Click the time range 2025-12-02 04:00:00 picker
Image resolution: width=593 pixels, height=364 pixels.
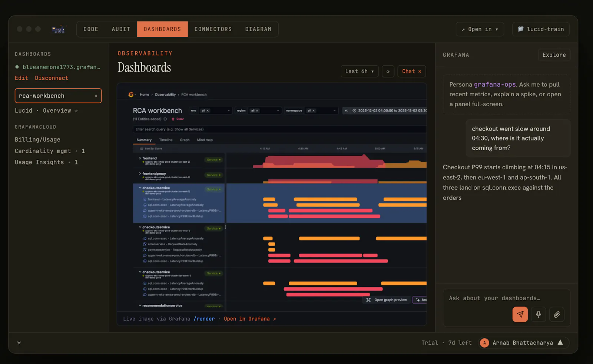[390, 110]
